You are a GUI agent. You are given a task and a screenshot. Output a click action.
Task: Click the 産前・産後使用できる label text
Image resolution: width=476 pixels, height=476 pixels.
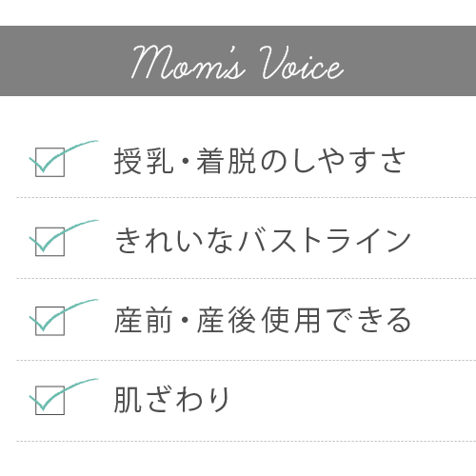coord(263,320)
